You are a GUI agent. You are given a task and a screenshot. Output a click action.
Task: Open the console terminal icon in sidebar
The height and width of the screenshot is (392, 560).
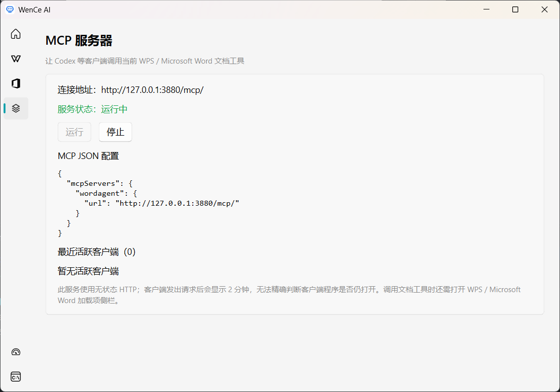click(16, 377)
